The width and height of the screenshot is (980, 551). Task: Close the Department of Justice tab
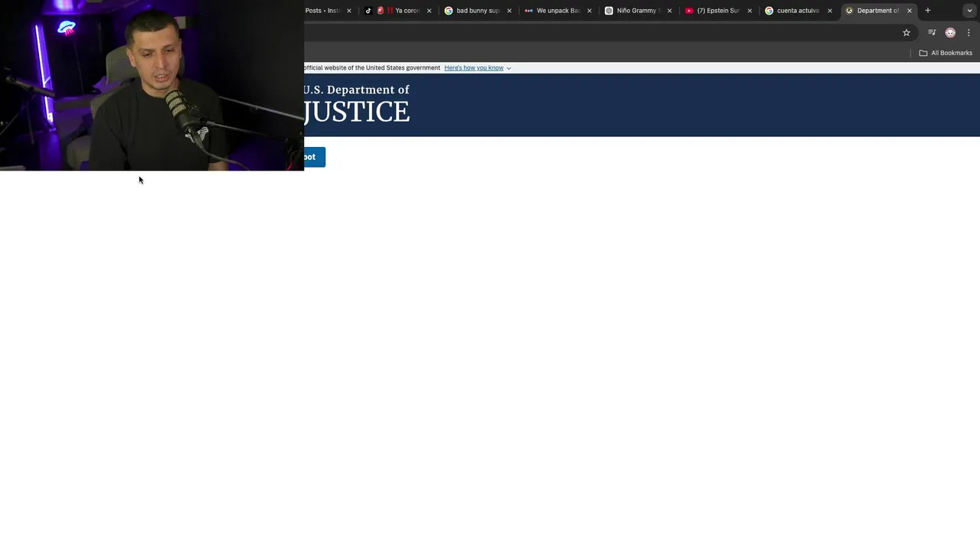910,11
